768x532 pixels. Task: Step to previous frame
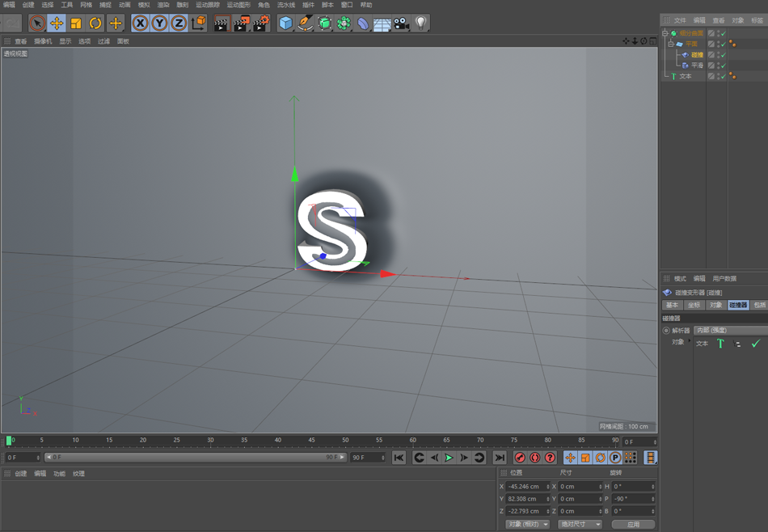tap(434, 458)
